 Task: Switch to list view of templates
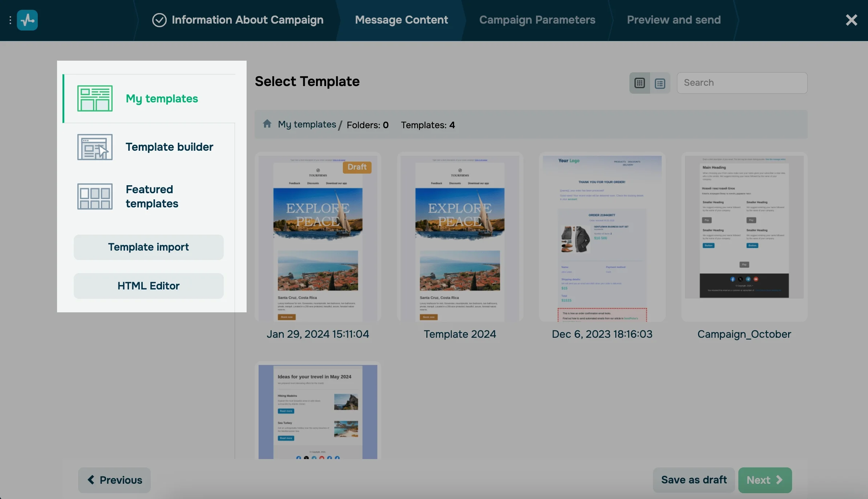click(660, 82)
